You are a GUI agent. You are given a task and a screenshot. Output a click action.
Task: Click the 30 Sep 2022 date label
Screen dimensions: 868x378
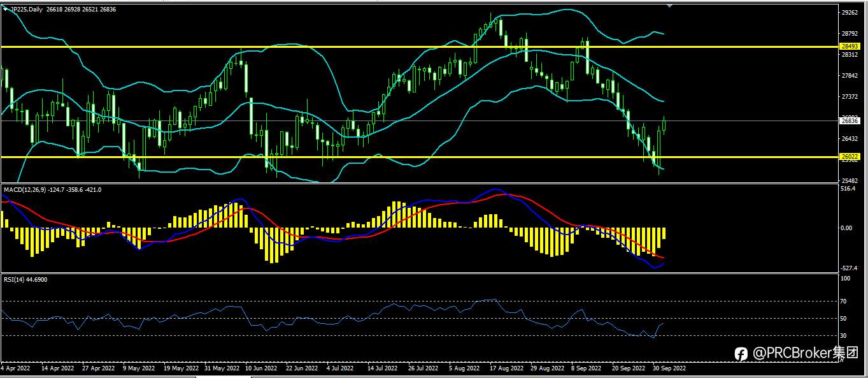pyautogui.click(x=669, y=368)
